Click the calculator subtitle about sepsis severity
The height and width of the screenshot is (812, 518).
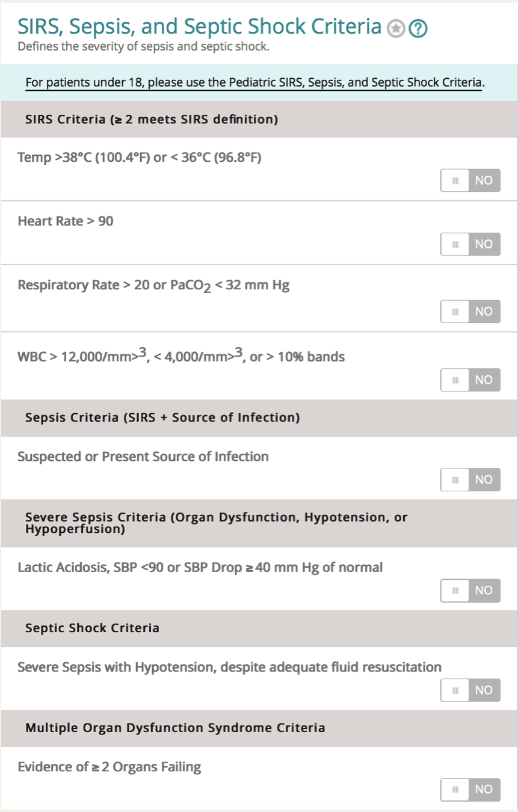coord(143,46)
